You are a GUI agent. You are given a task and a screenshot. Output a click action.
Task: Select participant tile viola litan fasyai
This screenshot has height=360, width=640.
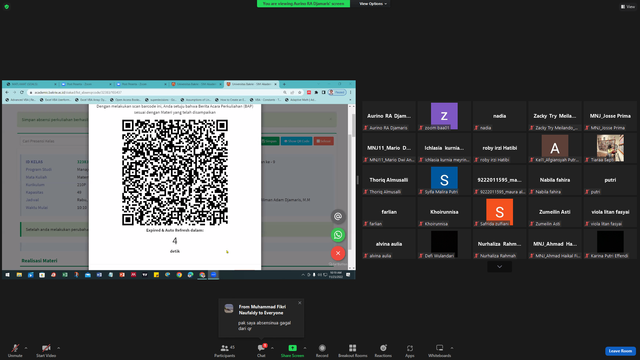point(610,212)
